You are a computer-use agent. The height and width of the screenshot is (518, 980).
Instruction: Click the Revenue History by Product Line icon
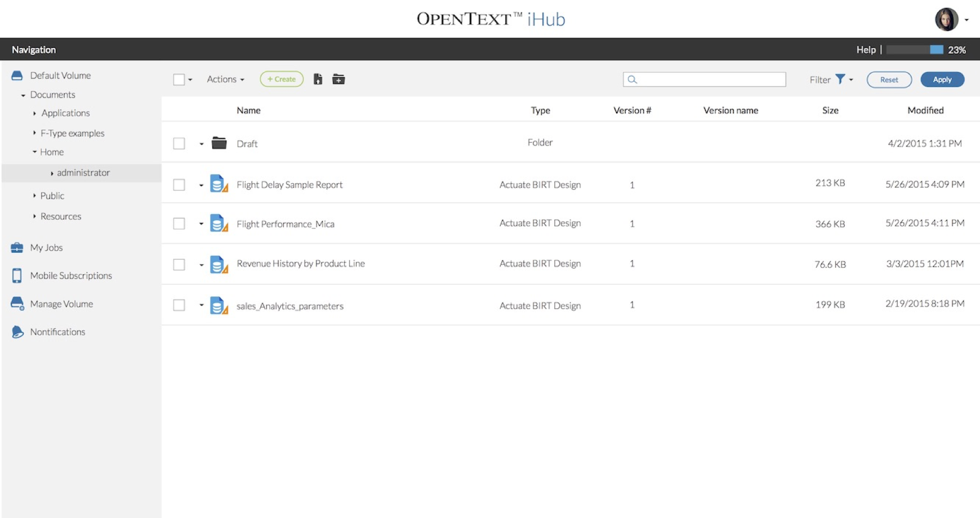point(219,264)
